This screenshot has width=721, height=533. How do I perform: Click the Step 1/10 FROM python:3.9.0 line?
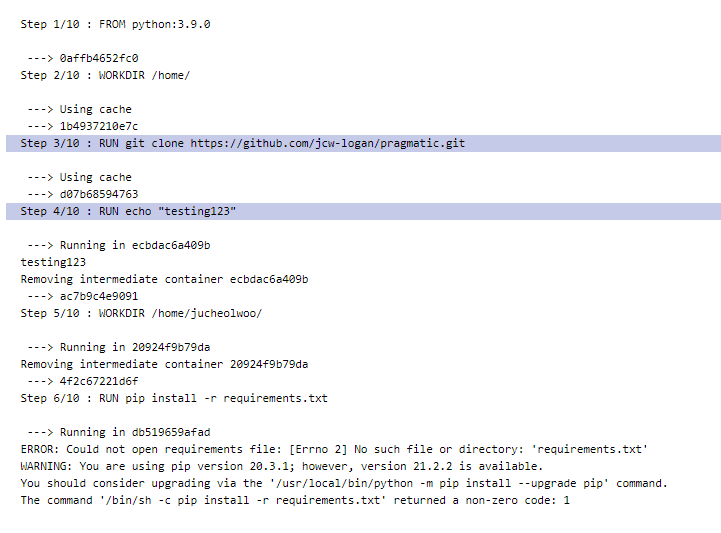pos(115,24)
